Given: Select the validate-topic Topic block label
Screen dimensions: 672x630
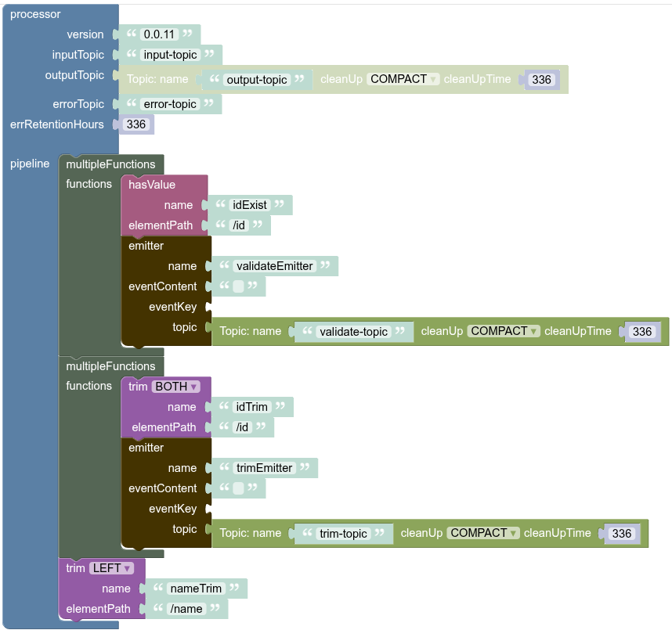Looking at the screenshot, I should (x=251, y=331).
